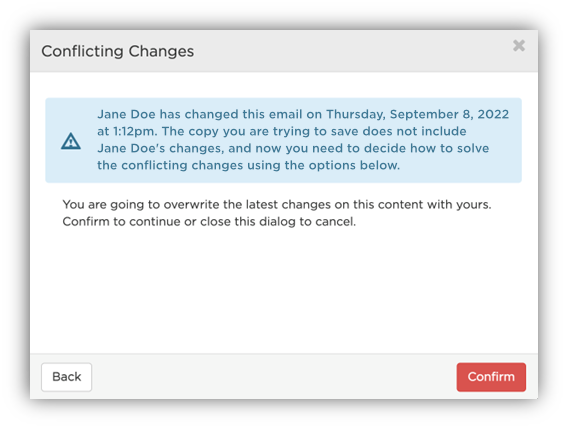The width and height of the screenshot is (568, 429).
Task: Close the Conflicting Changes dialog with X
Action: click(x=519, y=46)
